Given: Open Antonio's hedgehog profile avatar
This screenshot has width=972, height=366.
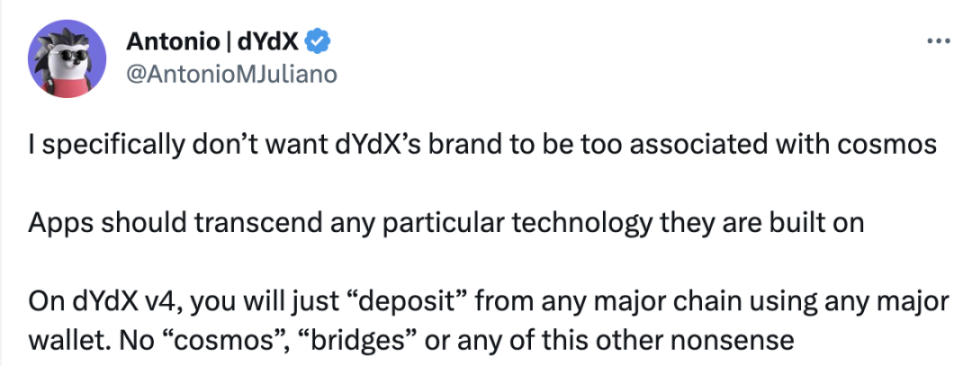Looking at the screenshot, I should 67,58.
